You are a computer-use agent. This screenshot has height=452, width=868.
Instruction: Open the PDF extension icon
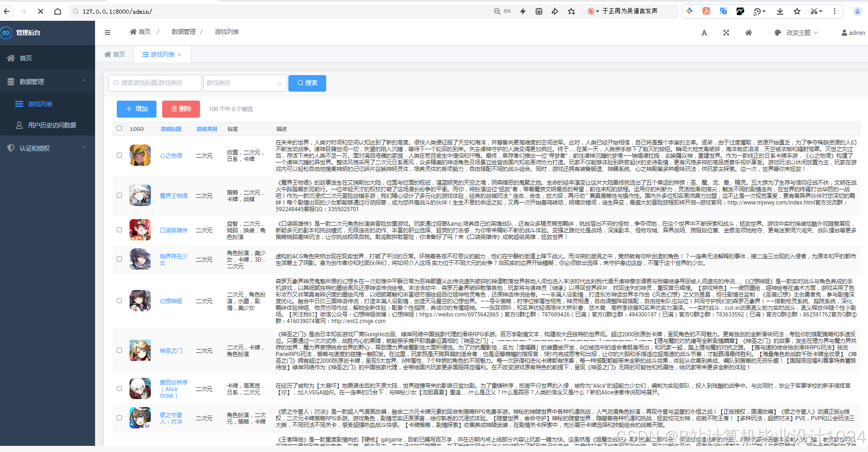[706, 11]
